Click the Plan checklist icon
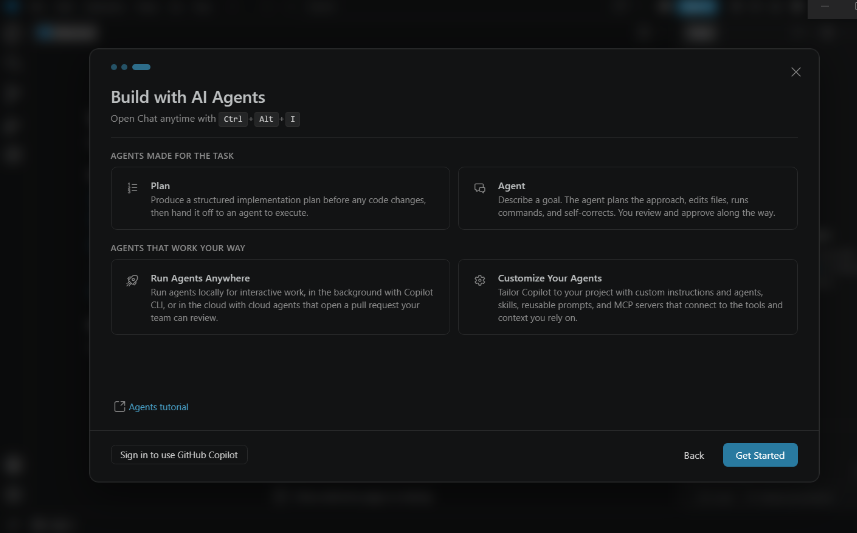This screenshot has height=533, width=857. [132, 188]
